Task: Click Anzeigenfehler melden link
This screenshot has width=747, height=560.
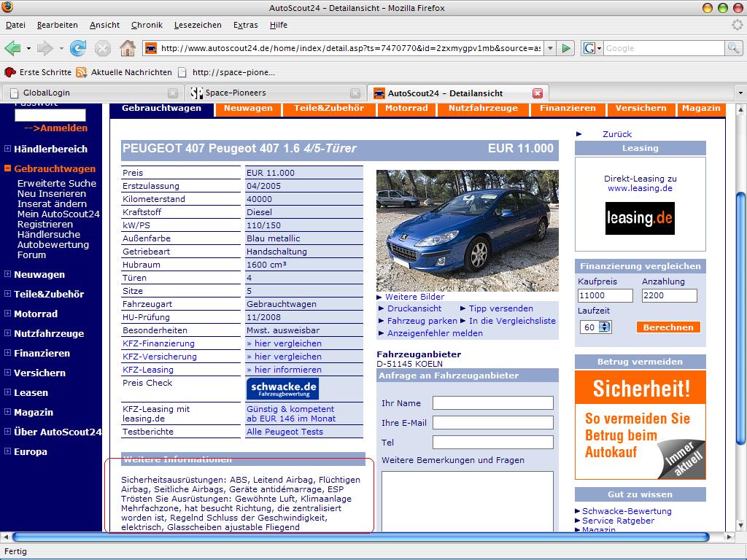Action: pyautogui.click(x=435, y=333)
